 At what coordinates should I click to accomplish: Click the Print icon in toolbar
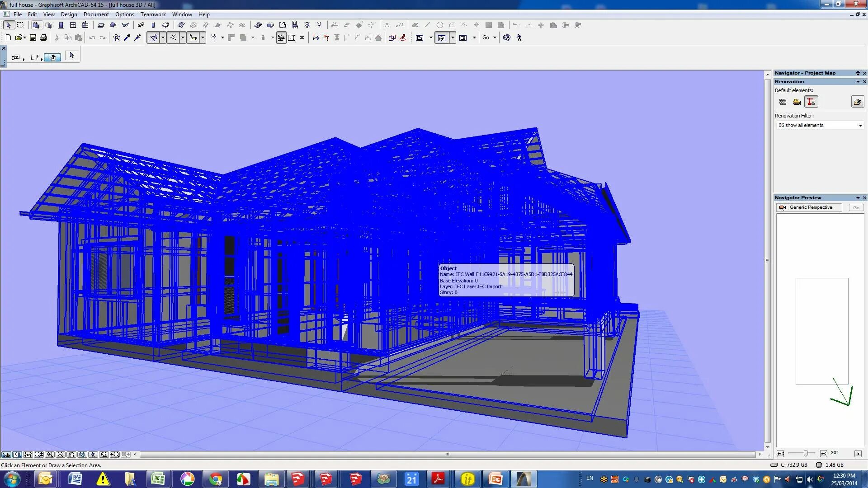point(43,38)
